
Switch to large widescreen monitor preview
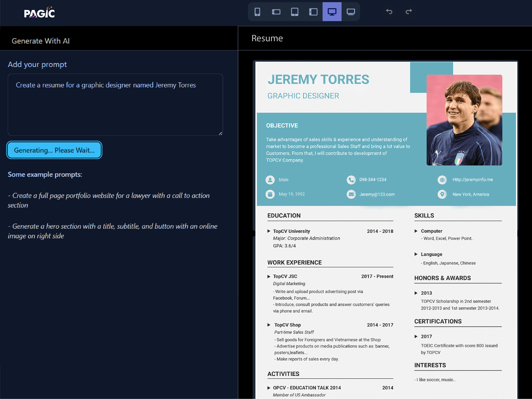[x=350, y=12]
